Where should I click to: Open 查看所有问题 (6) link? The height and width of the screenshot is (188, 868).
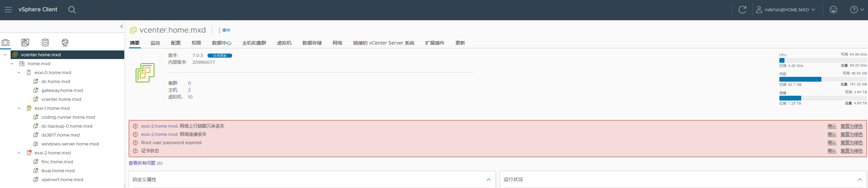146,163
